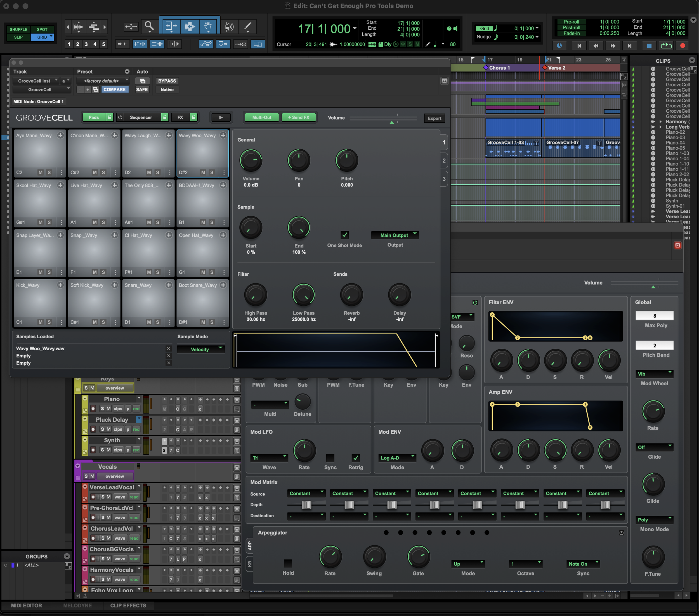Select the Pencil tool
Screen dimensions: 699x616
247,26
